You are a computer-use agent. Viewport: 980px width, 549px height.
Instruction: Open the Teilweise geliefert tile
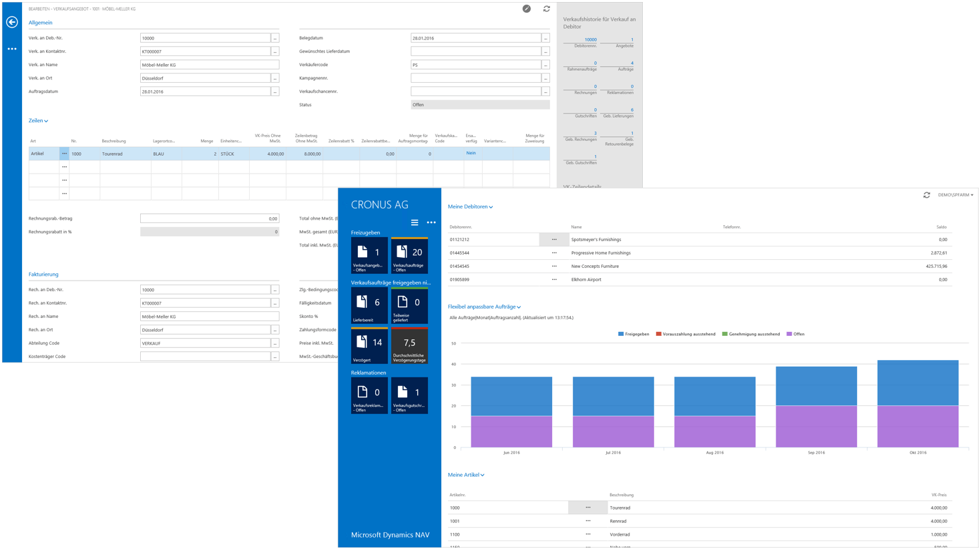(x=409, y=306)
